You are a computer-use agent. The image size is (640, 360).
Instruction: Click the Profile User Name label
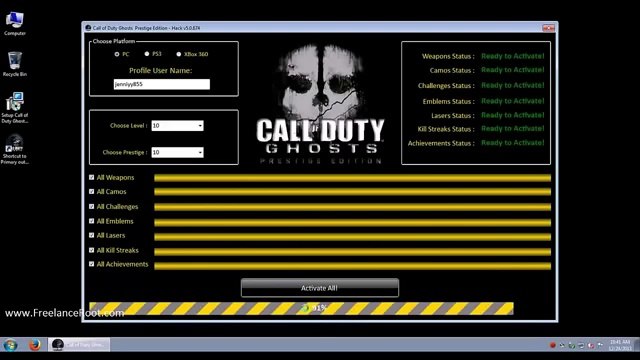pos(160,71)
